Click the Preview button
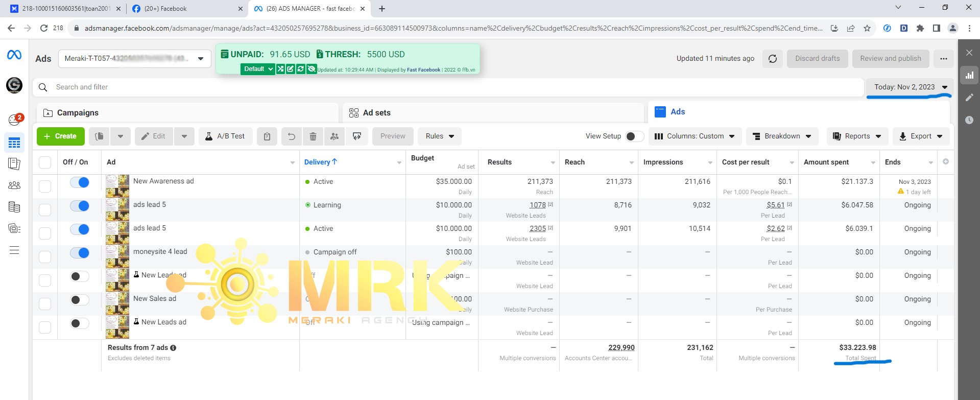980x400 pixels. click(x=393, y=136)
